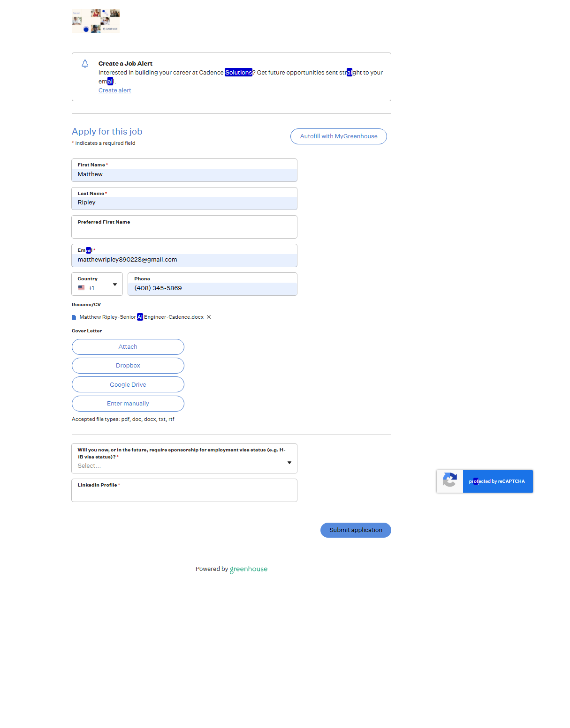Click the Email input field

point(184,260)
